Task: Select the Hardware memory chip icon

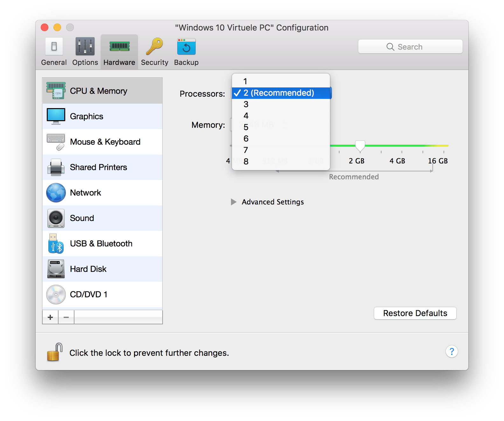Action: click(119, 46)
